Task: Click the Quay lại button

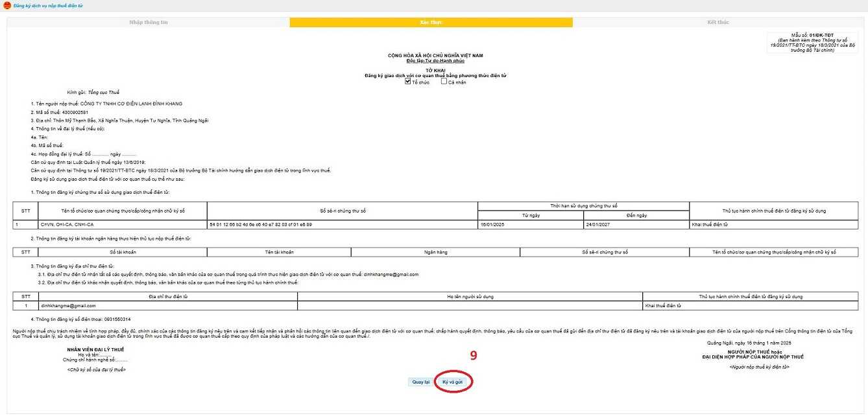Action: [421, 382]
